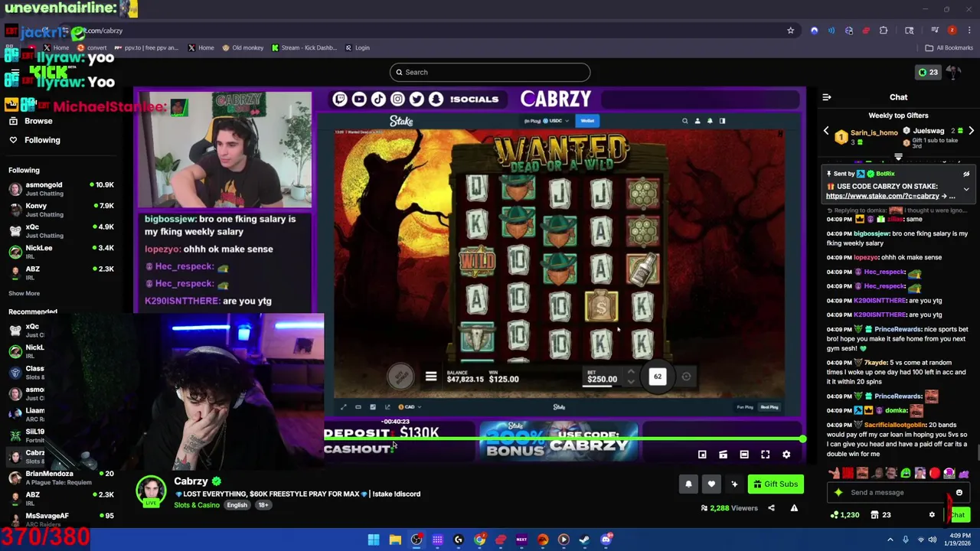Image resolution: width=980 pixels, height=551 pixels.
Task: Open Steam from the taskbar
Action: pos(584,540)
